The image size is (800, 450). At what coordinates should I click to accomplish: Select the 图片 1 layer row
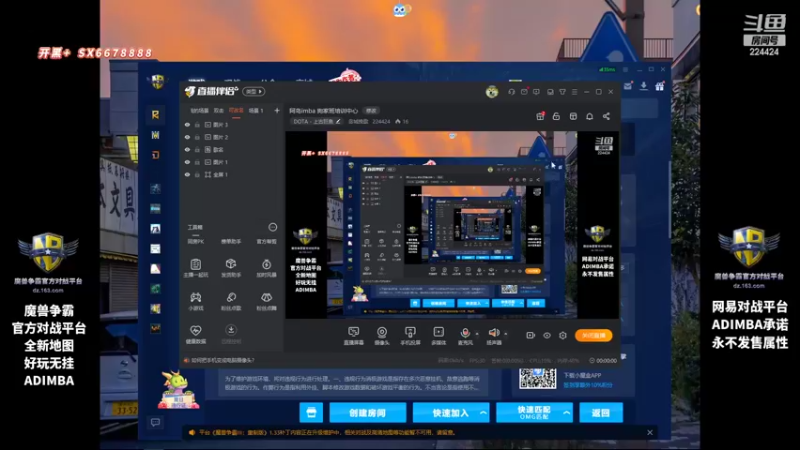[x=232, y=162]
